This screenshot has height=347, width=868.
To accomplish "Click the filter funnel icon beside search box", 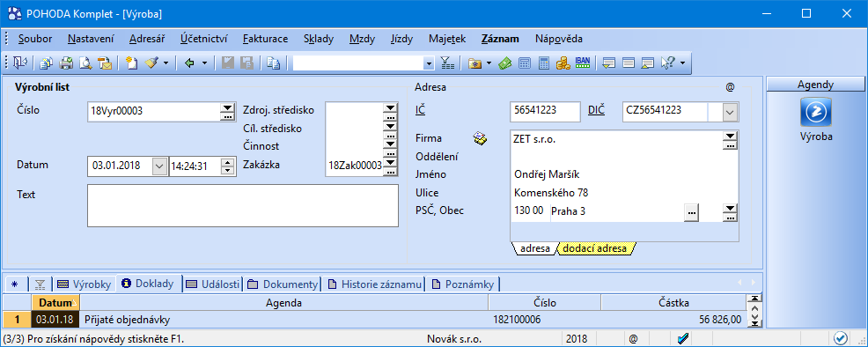I will point(447,63).
